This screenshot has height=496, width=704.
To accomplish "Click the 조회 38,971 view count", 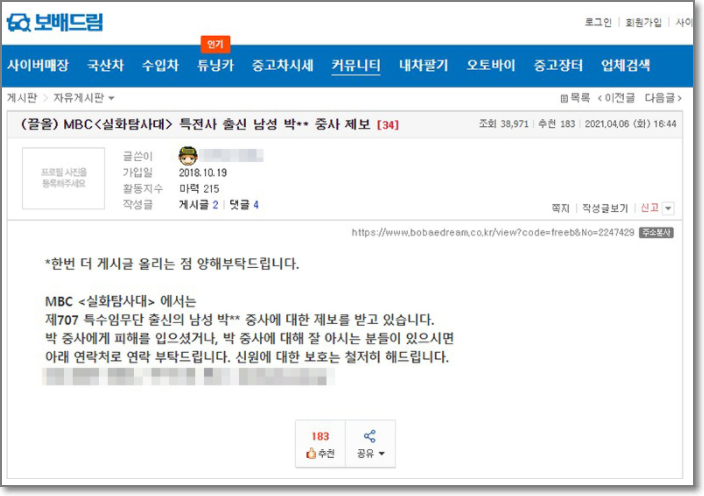I will (503, 124).
